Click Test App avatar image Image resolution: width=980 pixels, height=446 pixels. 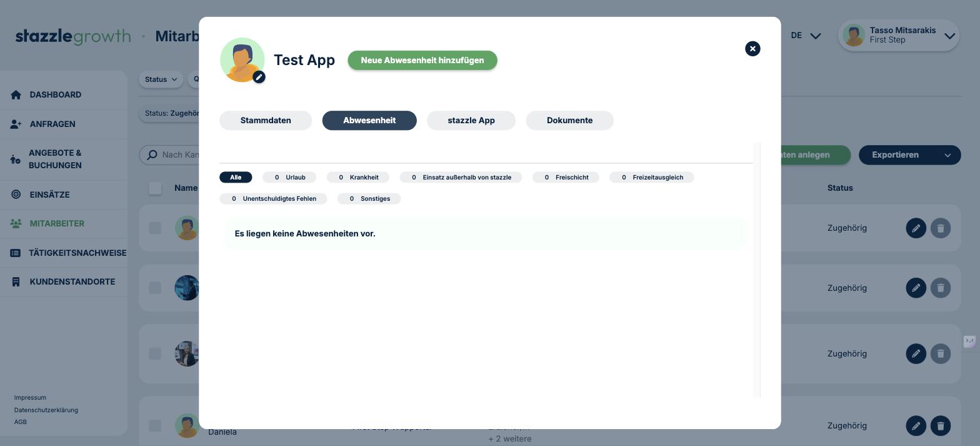tap(242, 60)
